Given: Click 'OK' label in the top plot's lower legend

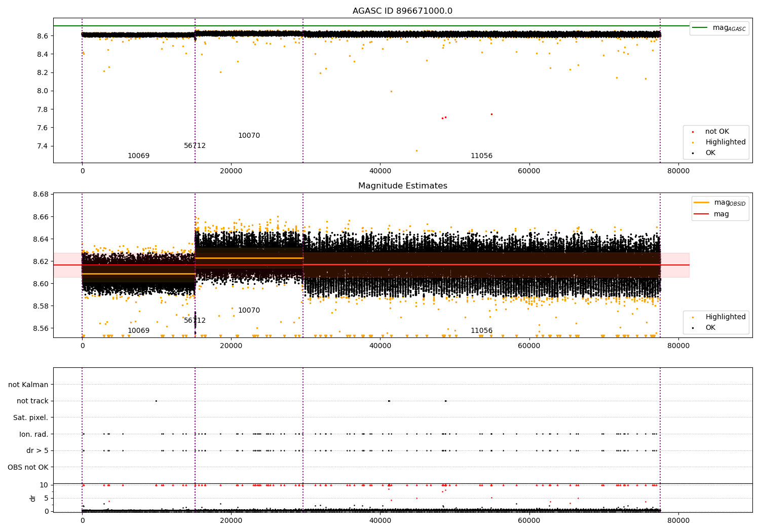Looking at the screenshot, I should point(710,153).
